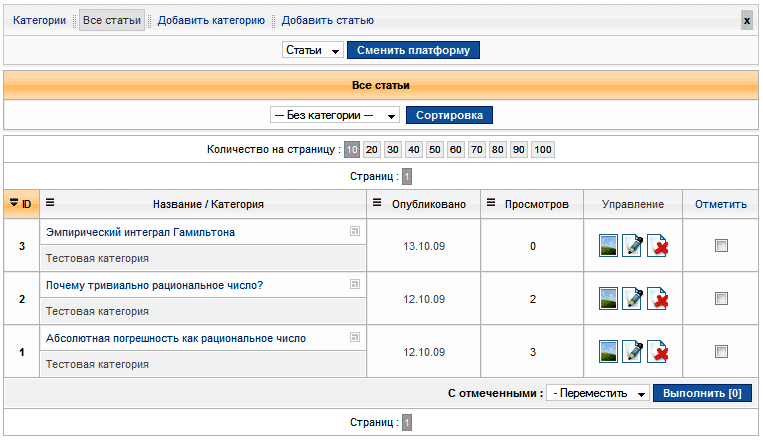763x440 pixels.
Task: Click the image icon for article 3
Action: tap(607, 246)
